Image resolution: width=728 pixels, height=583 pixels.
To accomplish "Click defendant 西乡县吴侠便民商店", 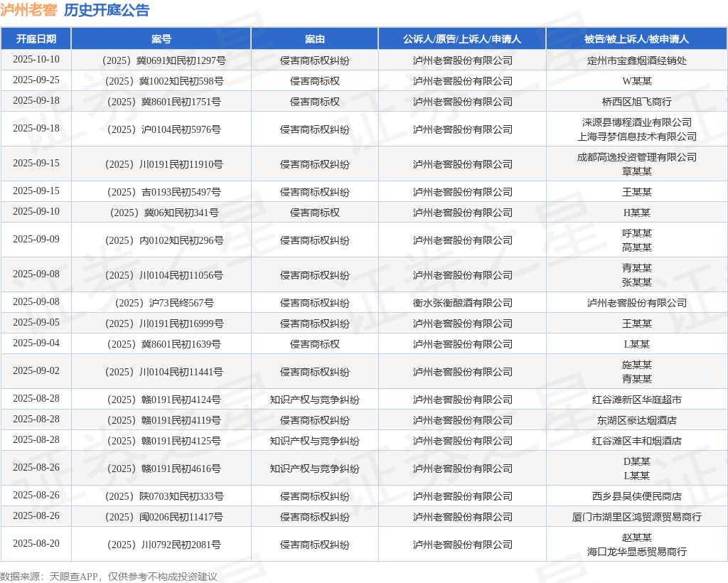I will click(636, 496).
